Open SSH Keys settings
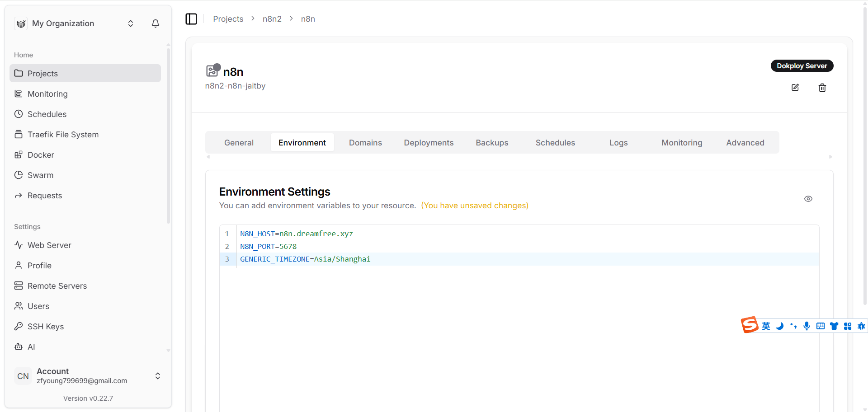This screenshot has height=412, width=868. coord(85,326)
